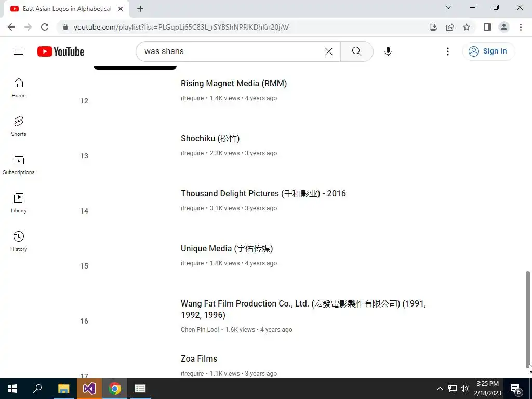Viewport: 532px width, 399px height.
Task: View site information via the lock icon
Action: point(65,27)
